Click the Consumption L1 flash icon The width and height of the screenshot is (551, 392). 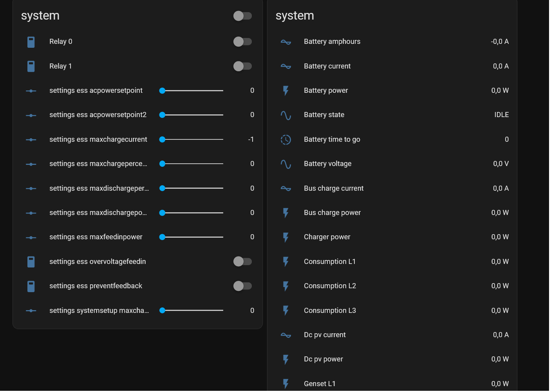click(x=286, y=262)
